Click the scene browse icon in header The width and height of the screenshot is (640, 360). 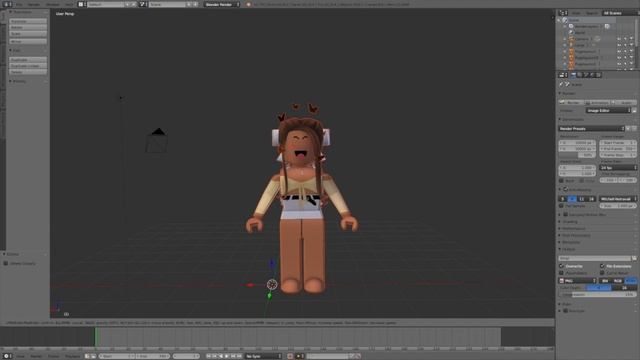(x=142, y=4)
